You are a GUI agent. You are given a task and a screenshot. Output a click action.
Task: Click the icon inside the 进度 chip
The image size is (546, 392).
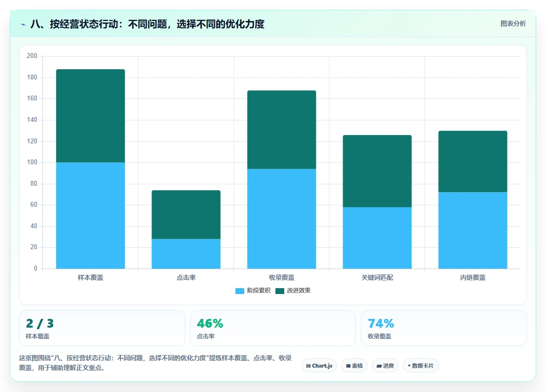[379, 366]
